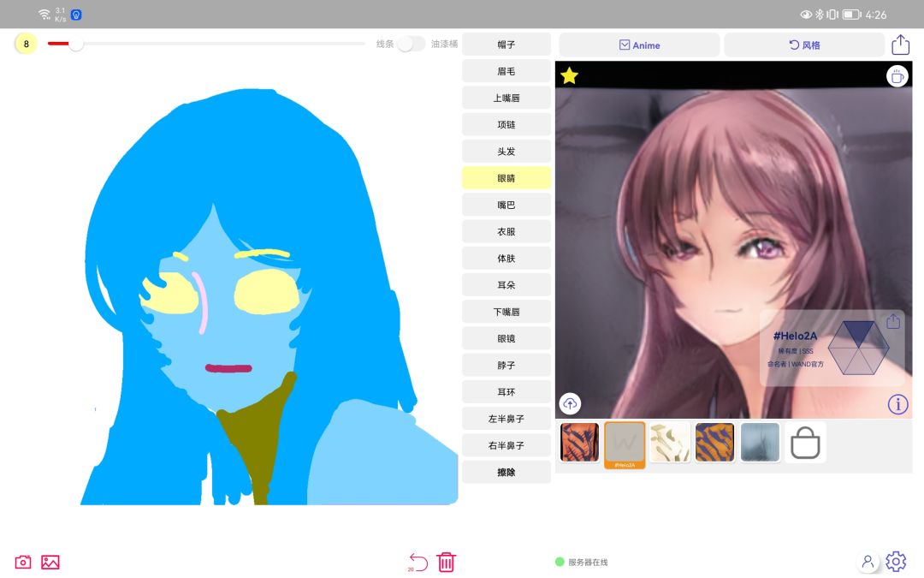
Task: Undo the last brush stroke
Action: coord(418,562)
